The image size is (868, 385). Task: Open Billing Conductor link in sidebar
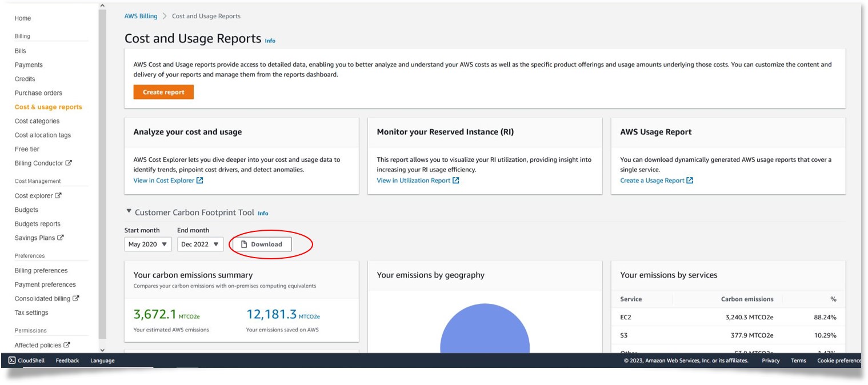39,163
